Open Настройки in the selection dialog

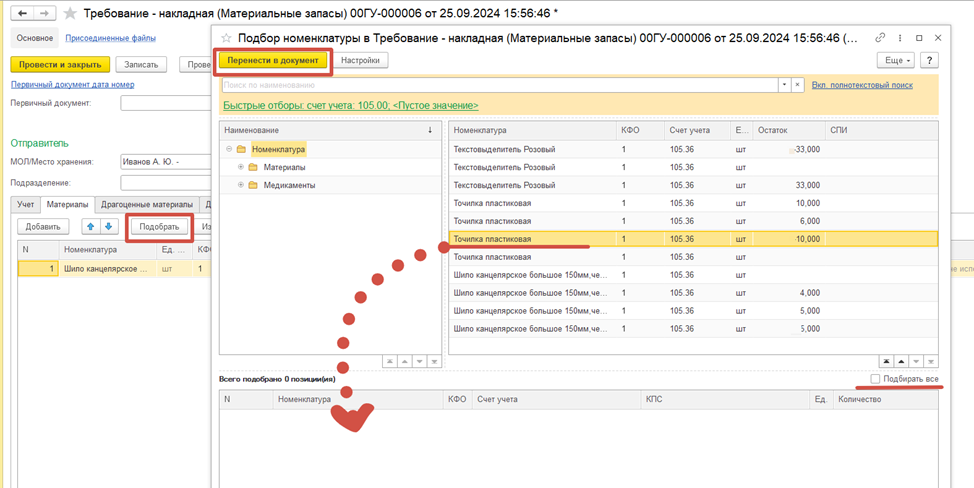(x=360, y=60)
